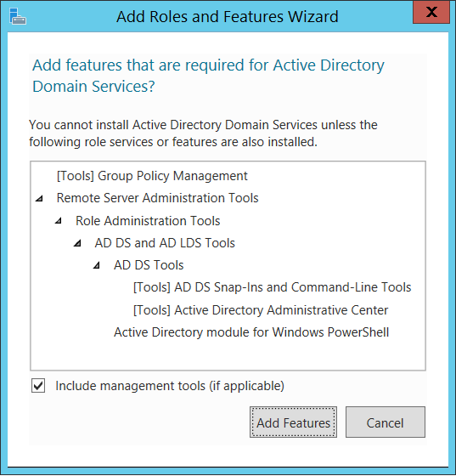456x476 pixels.
Task: Select AD DS Snap-Ins and Command-Line Tools
Action: point(272,287)
